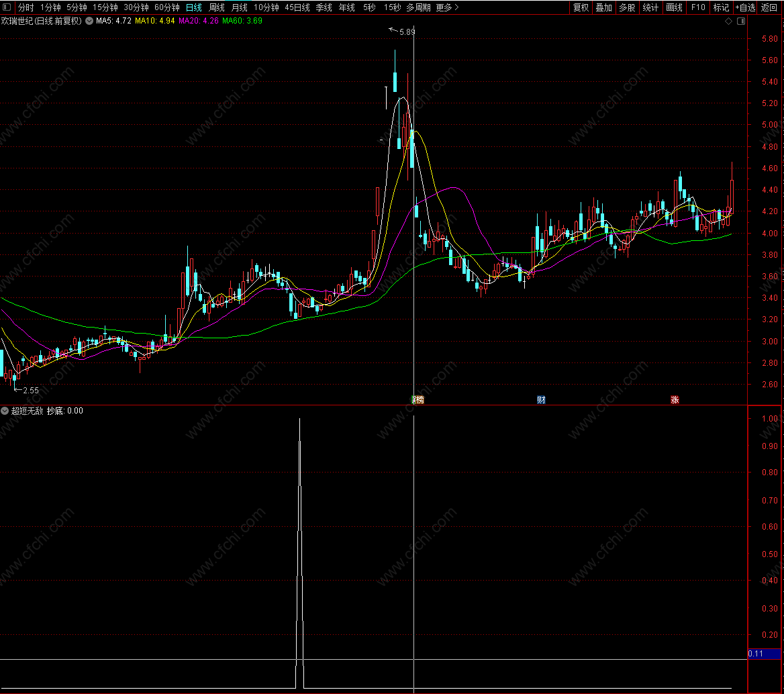Open the 多周期 multi-period view

[x=418, y=7]
